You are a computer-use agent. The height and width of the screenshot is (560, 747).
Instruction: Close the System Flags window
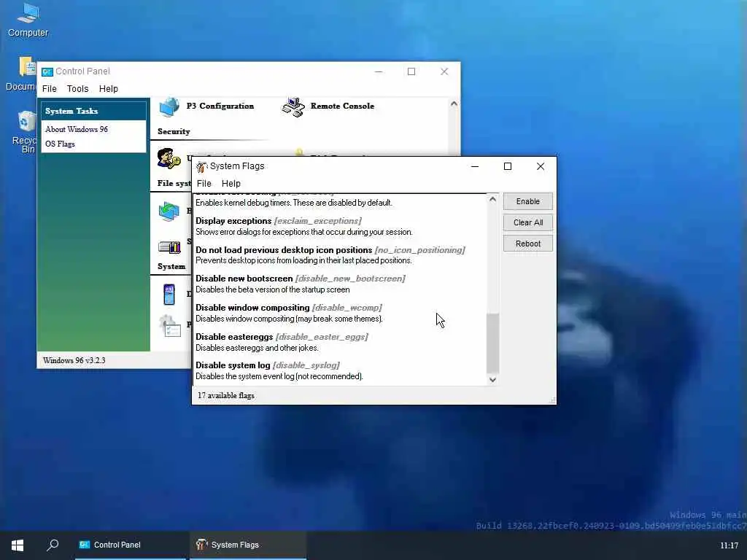coord(541,166)
